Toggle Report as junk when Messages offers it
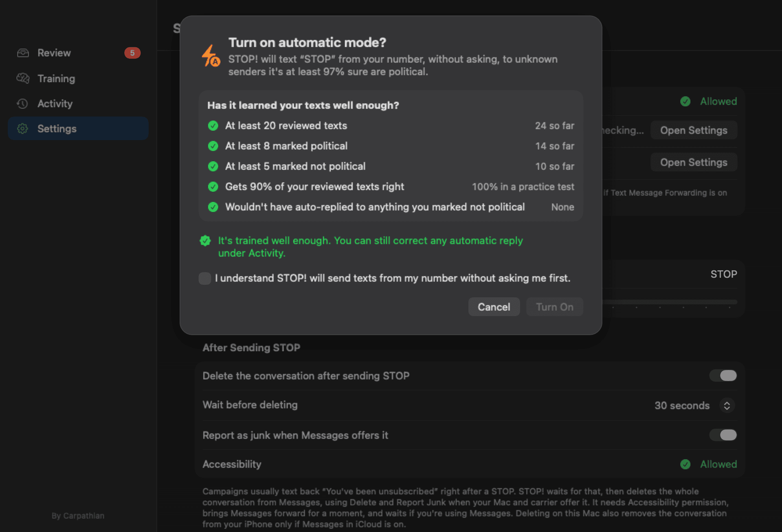782x532 pixels. [x=723, y=435]
